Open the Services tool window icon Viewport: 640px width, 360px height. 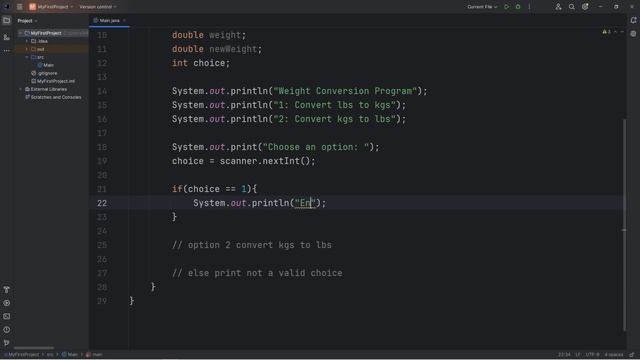point(7,303)
